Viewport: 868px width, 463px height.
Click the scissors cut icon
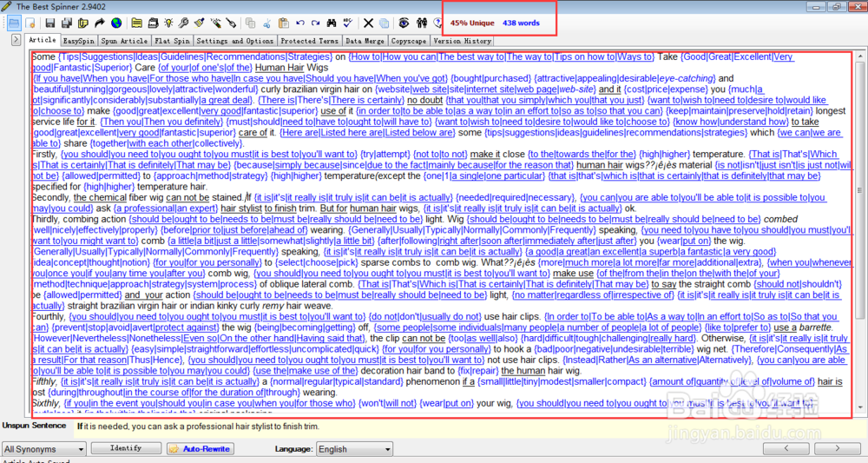click(266, 23)
